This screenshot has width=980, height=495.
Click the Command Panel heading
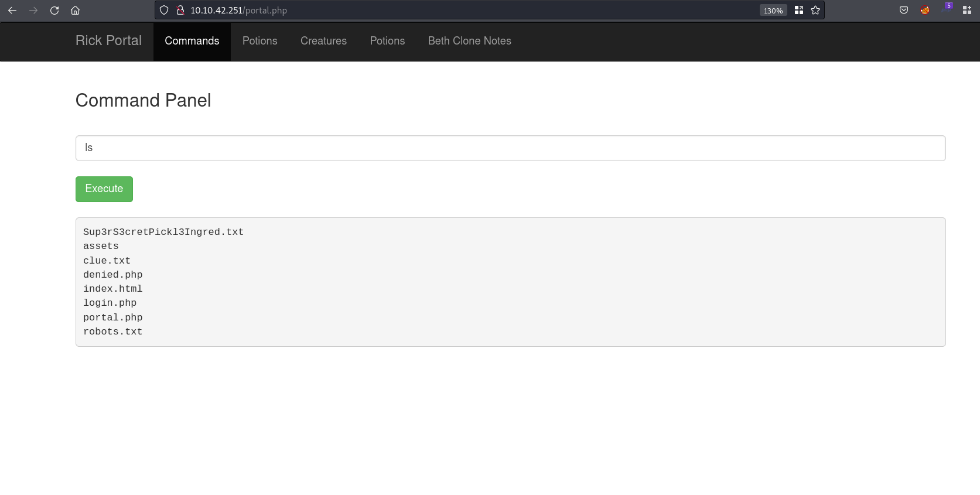pos(144,100)
